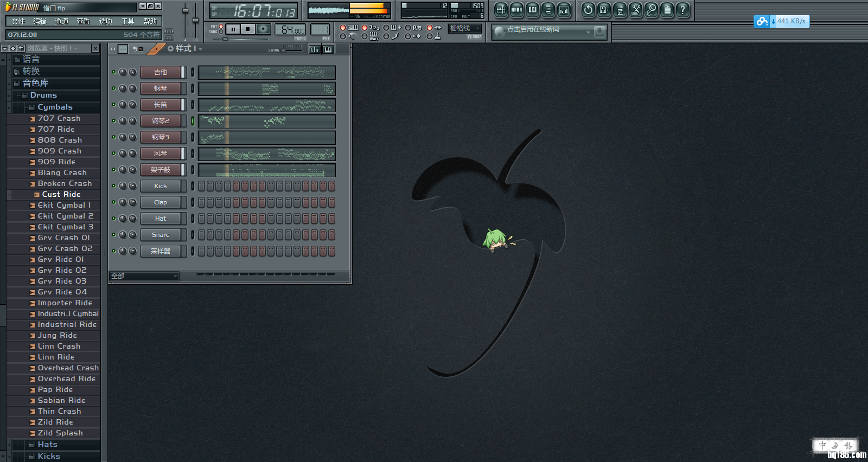
Task: Select Cust Ride sample in browser
Action: [61, 194]
